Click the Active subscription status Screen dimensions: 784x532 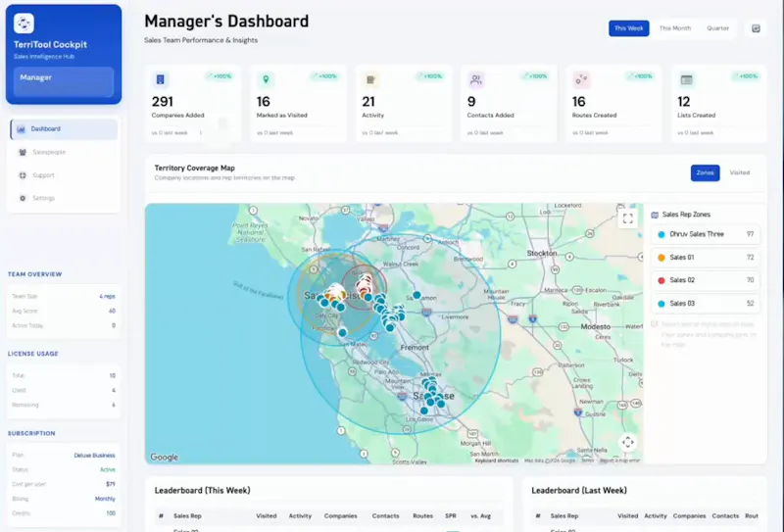[x=108, y=470]
